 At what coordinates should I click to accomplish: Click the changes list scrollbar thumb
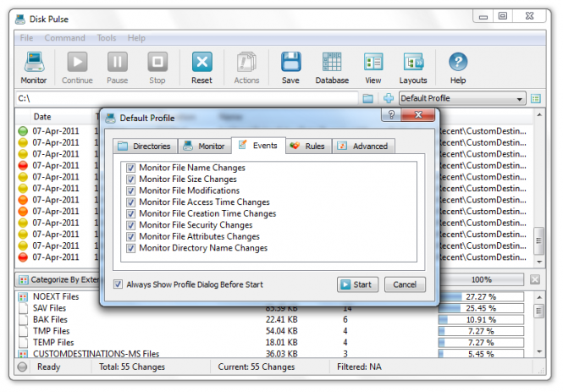point(538,240)
